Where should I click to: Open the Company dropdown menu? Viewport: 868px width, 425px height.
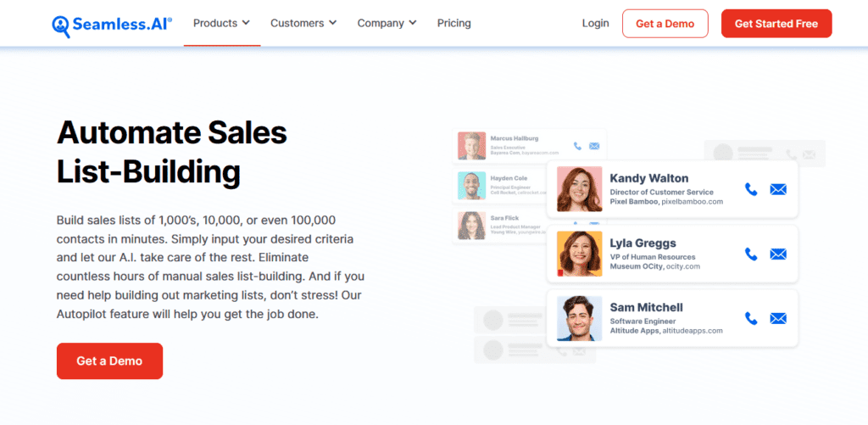click(387, 23)
